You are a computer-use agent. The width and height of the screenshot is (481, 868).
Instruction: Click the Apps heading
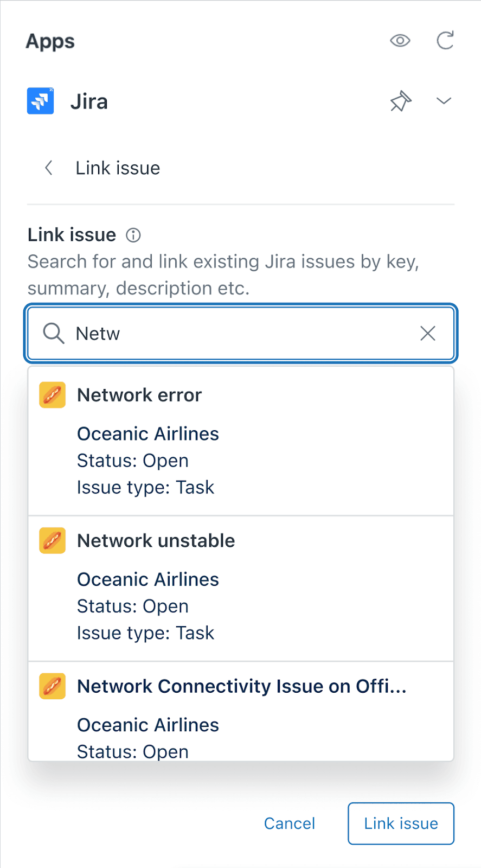(x=50, y=41)
